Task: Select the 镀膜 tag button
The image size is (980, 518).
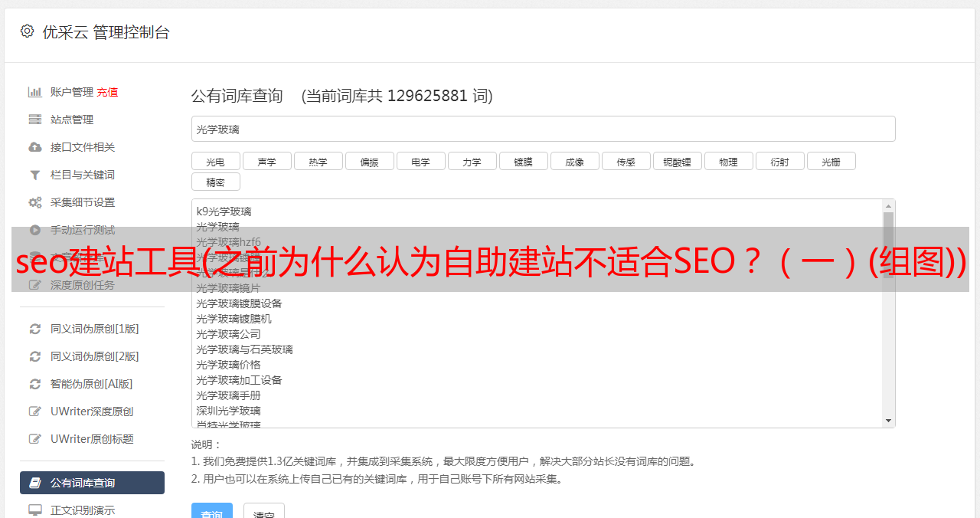Action: coord(524,161)
